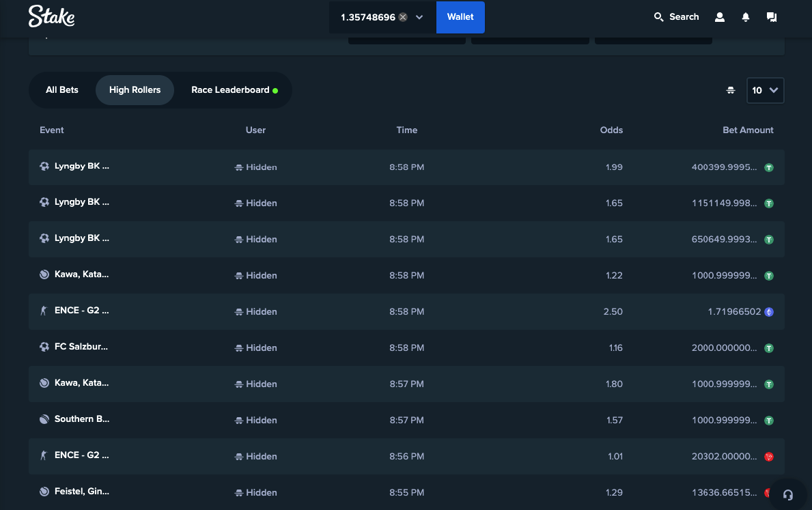Open the notifications bell
This screenshot has height=510, width=812.
tap(745, 17)
